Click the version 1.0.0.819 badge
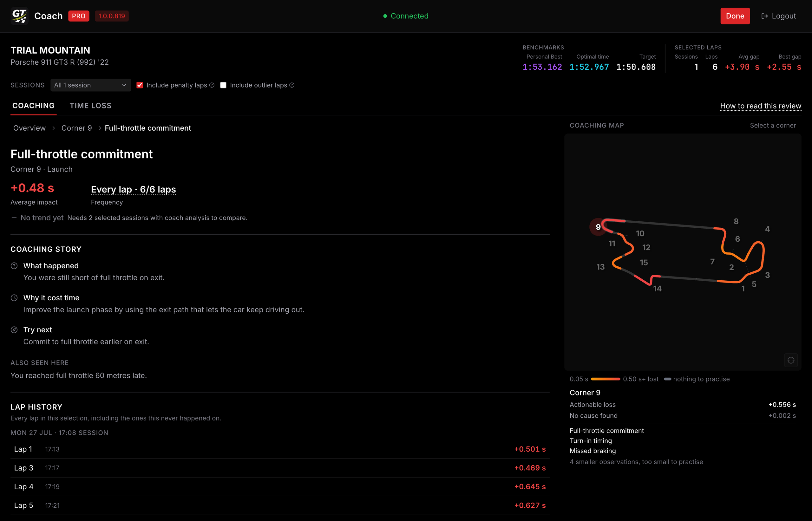This screenshot has width=812, height=521. 112,16
